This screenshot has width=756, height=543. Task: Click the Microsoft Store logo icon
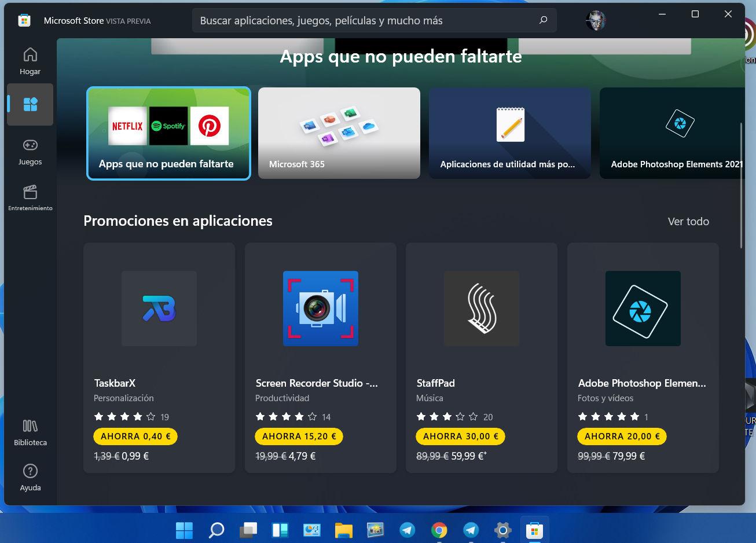[x=24, y=20]
